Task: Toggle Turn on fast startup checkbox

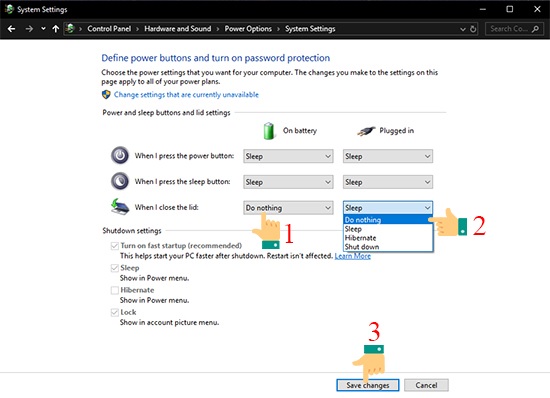Action: (114, 246)
